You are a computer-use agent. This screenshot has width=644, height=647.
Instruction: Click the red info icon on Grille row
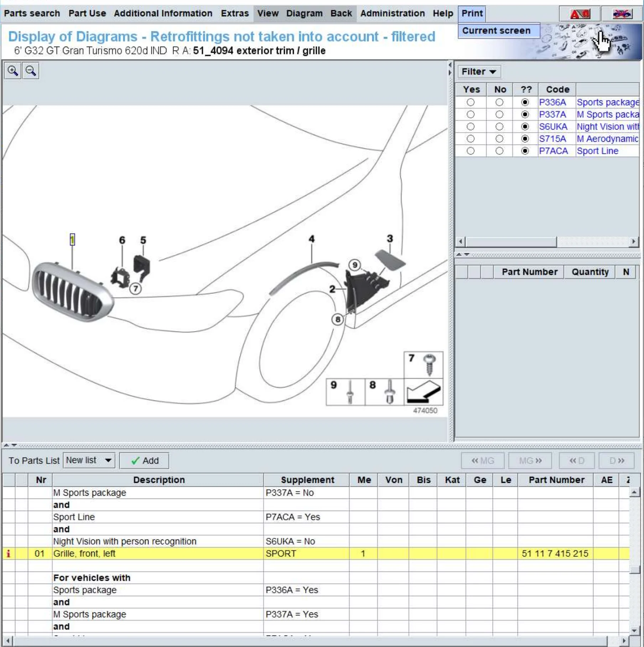tap(9, 553)
